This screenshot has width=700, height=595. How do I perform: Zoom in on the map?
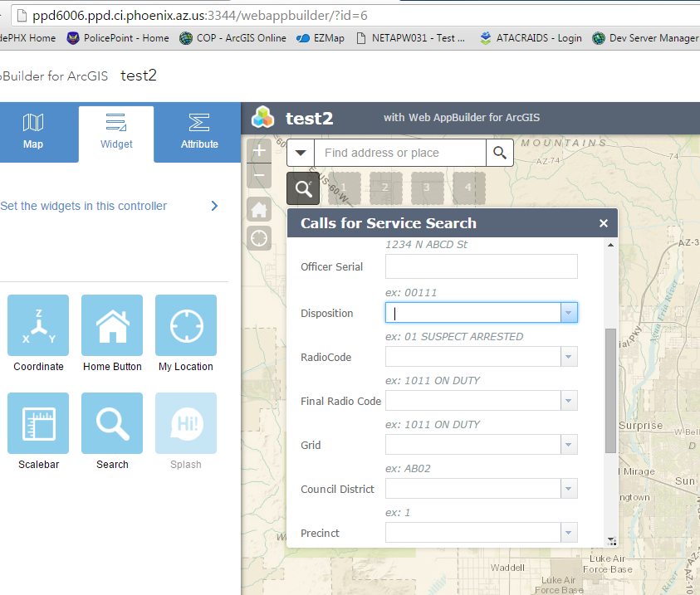(259, 151)
